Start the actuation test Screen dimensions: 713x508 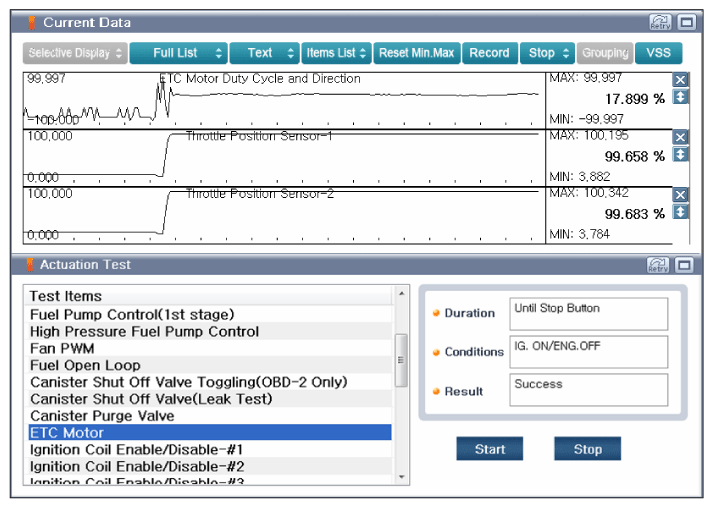490,449
